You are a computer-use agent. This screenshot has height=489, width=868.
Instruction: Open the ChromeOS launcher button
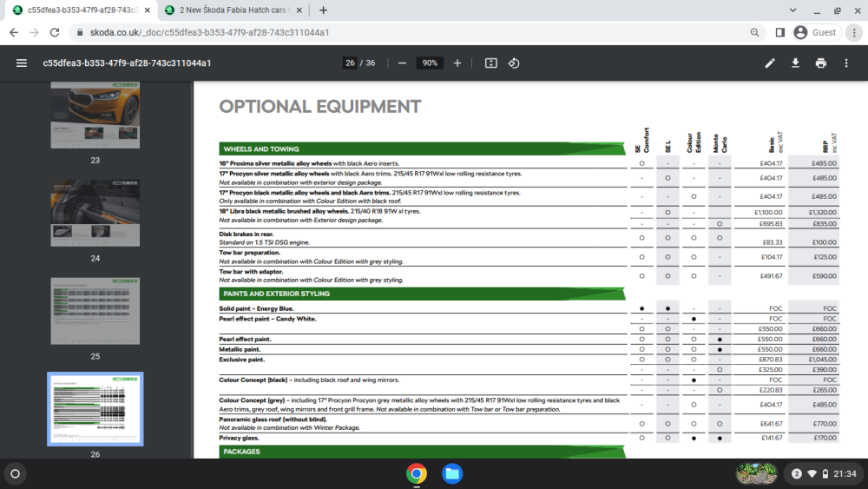tap(16, 474)
